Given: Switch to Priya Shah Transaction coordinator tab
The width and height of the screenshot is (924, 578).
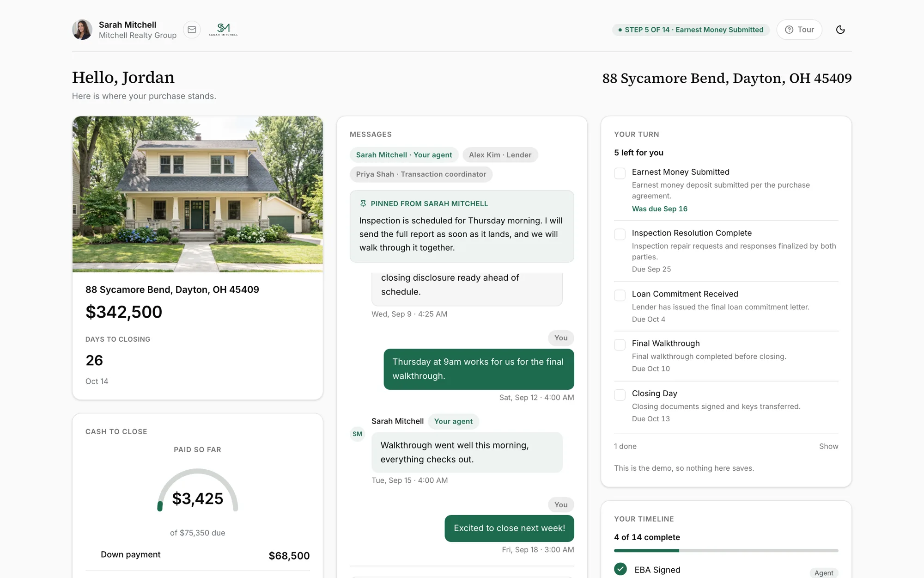Looking at the screenshot, I should pyautogui.click(x=421, y=174).
